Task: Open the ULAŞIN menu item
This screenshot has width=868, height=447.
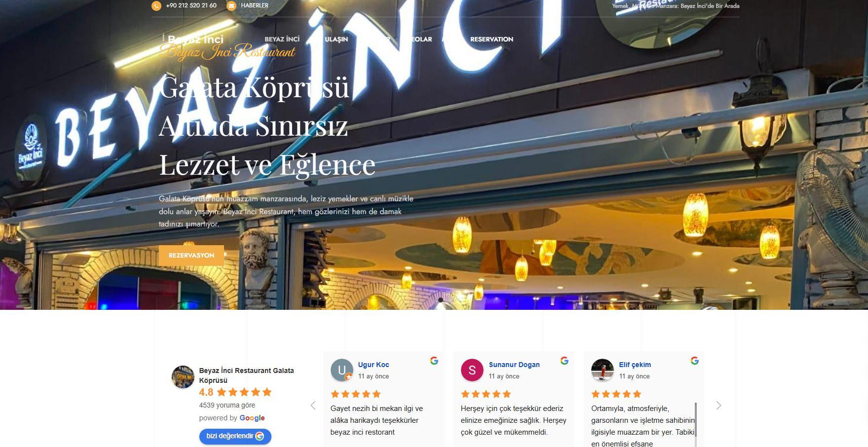Action: point(336,39)
